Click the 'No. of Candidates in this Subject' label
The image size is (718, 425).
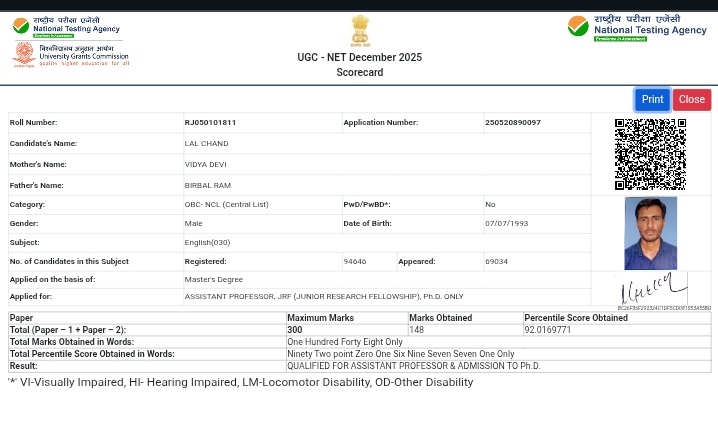coord(69,262)
